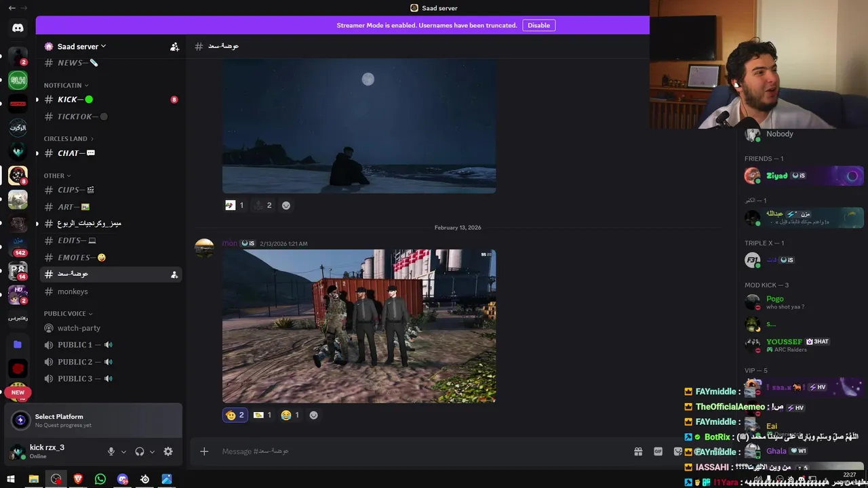This screenshot has width=868, height=488.
Task: Add reaction to the February 13 message
Action: coord(313,415)
